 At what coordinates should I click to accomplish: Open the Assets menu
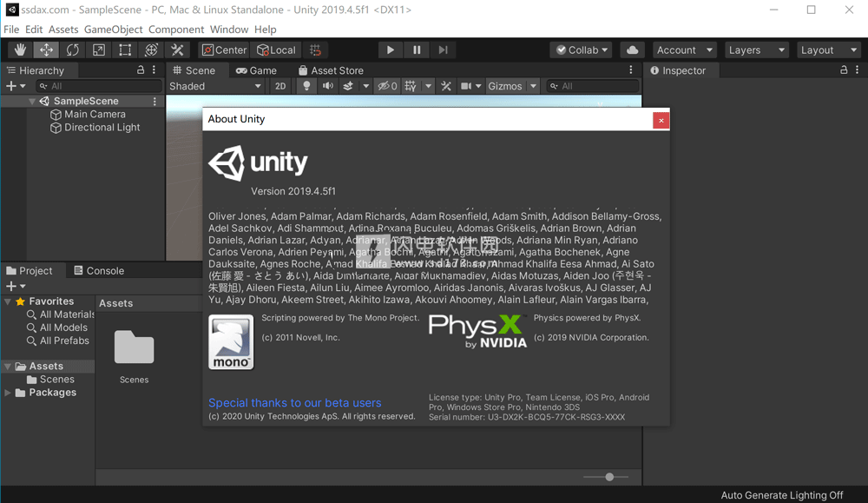pos(63,30)
